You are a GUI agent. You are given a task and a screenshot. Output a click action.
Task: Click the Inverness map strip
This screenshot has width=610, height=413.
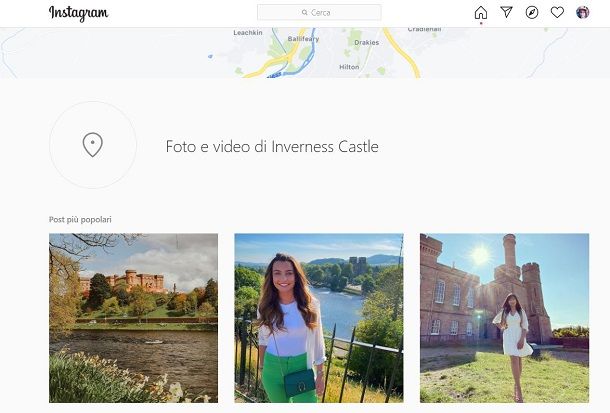pos(305,52)
